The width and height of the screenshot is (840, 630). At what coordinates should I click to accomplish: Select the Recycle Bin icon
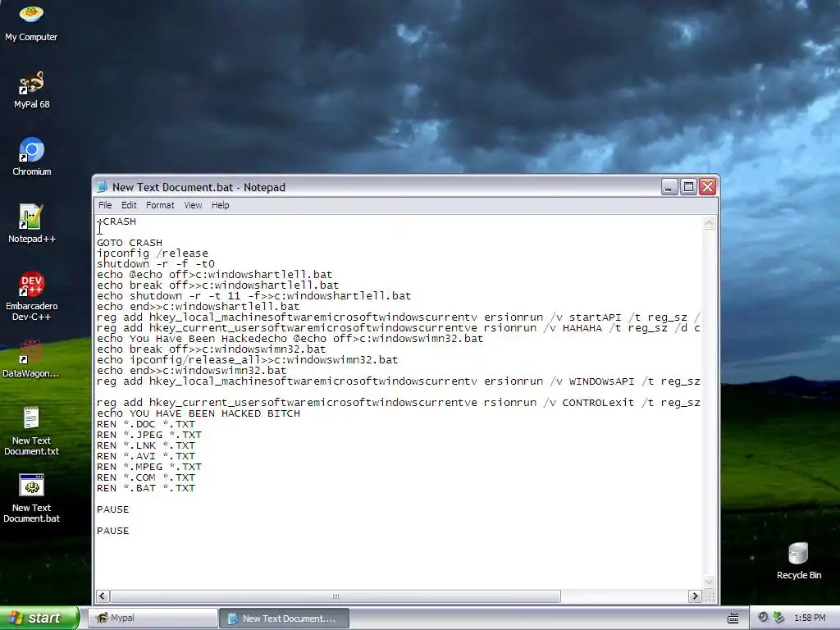coord(798,561)
